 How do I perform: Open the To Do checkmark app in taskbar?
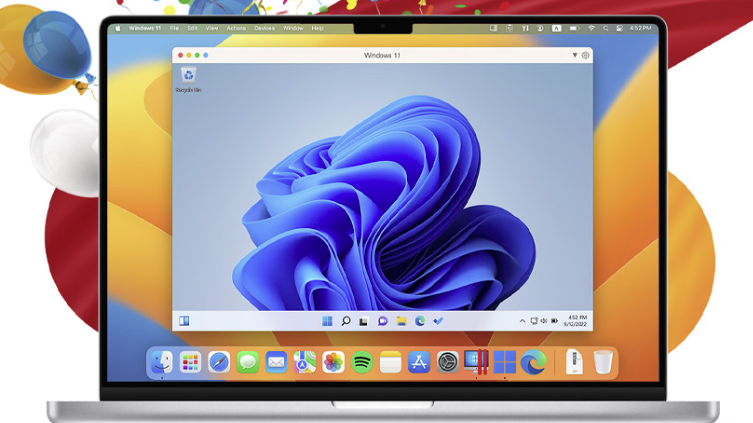point(438,320)
